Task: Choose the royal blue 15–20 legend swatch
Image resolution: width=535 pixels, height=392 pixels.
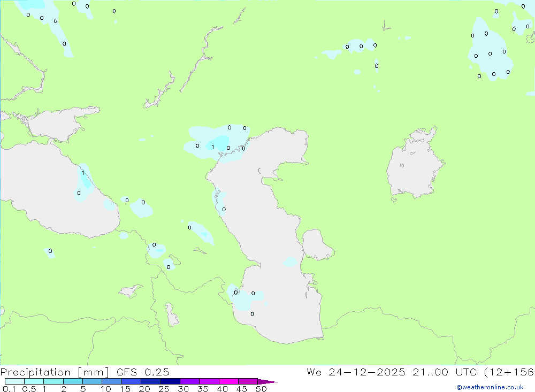Action: (x=132, y=381)
